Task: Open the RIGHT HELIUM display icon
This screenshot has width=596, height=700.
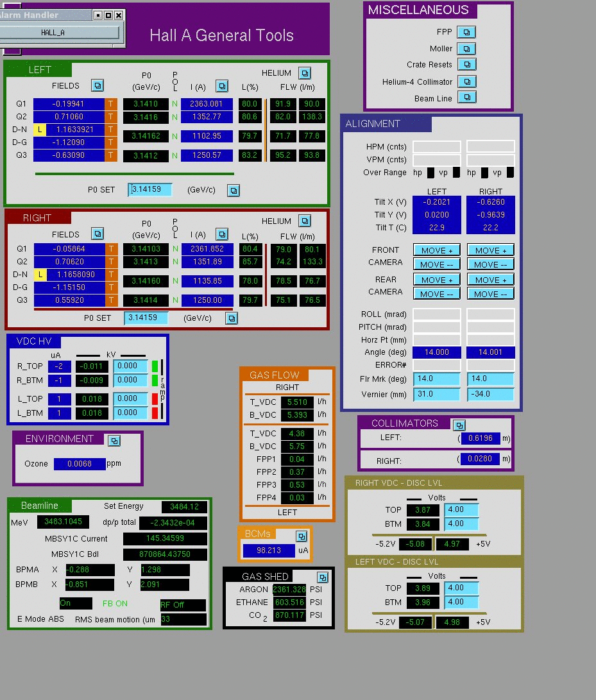Action: click(305, 221)
